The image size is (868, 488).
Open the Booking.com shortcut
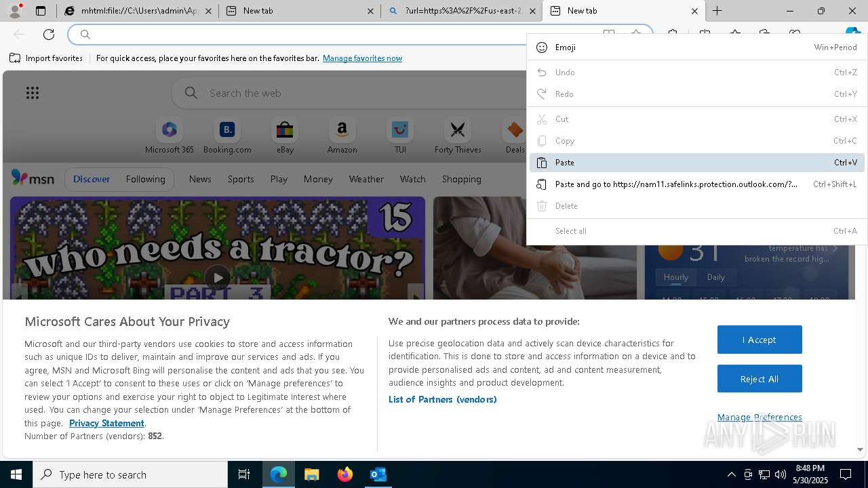coord(227,136)
